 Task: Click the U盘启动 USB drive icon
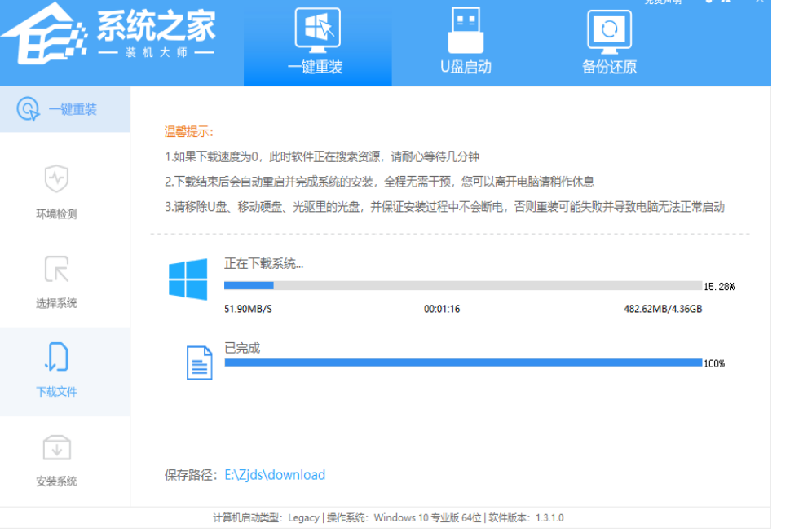(466, 31)
